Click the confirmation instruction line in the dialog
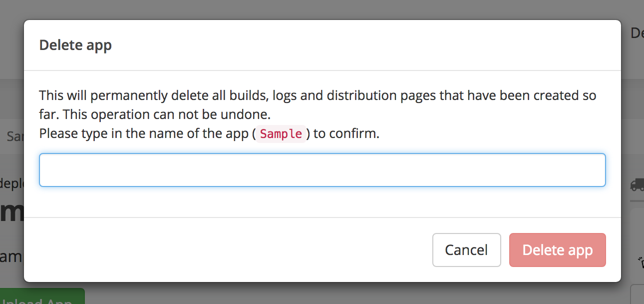Image resolution: width=644 pixels, height=304 pixels. [x=209, y=133]
